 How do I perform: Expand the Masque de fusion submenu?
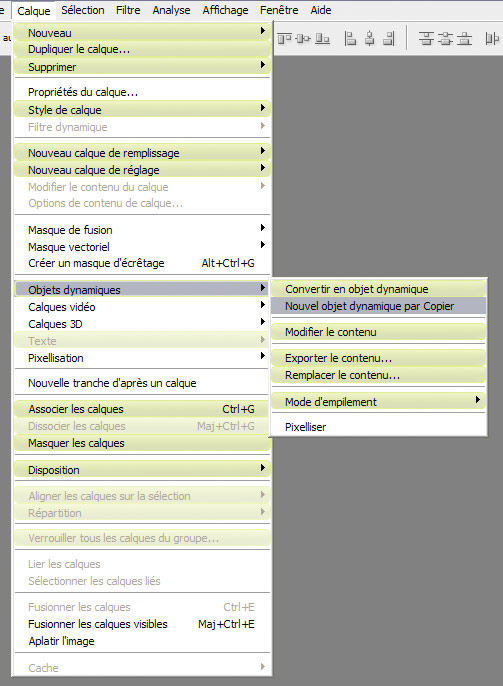click(143, 230)
